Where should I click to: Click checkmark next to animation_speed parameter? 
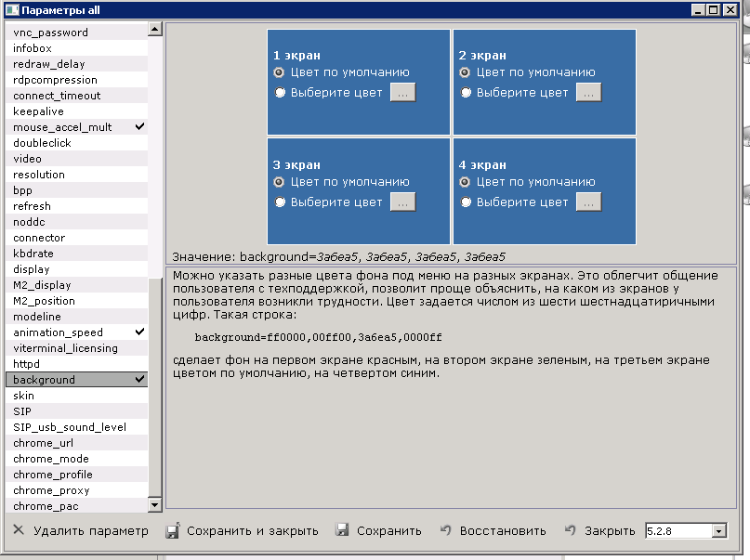[x=139, y=332]
